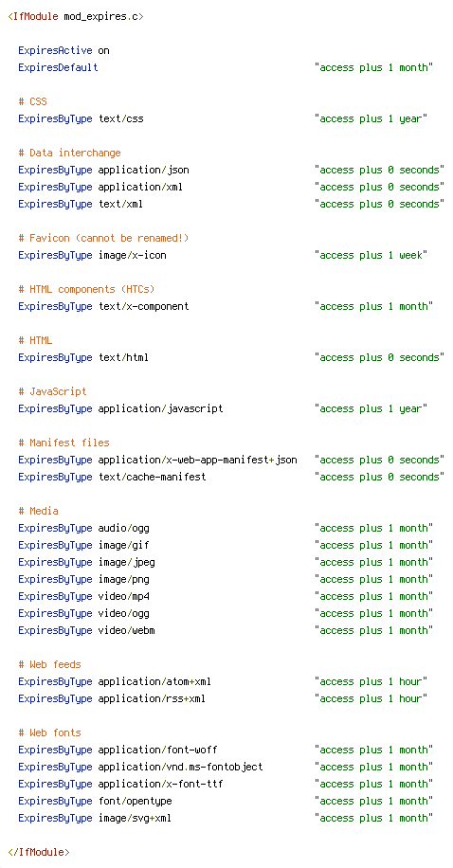This screenshot has width=453, height=868.
Task: Click the application/javascript MIME type
Action: tap(160, 408)
